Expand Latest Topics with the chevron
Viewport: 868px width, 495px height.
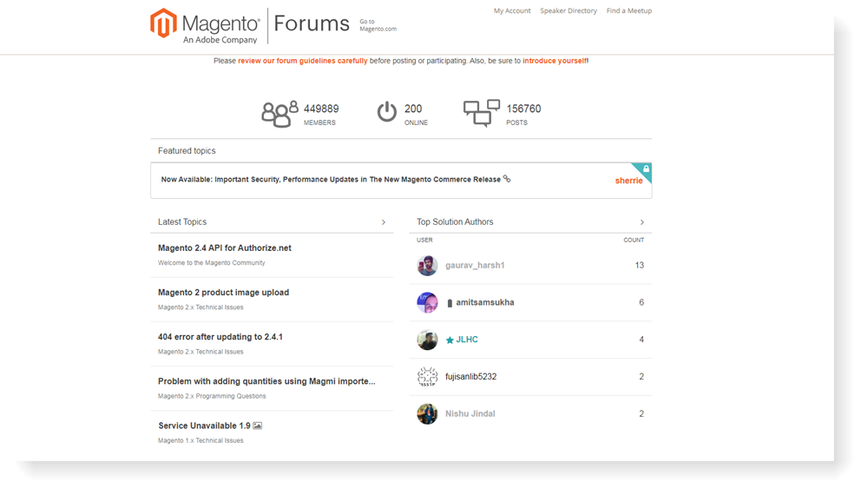pos(383,222)
